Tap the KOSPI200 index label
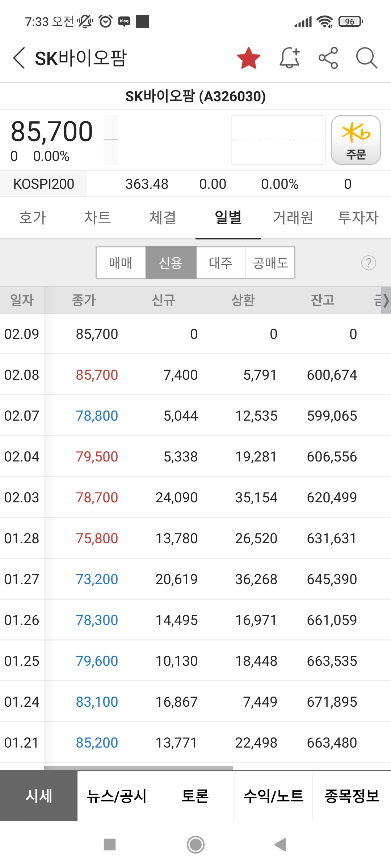 [43, 184]
